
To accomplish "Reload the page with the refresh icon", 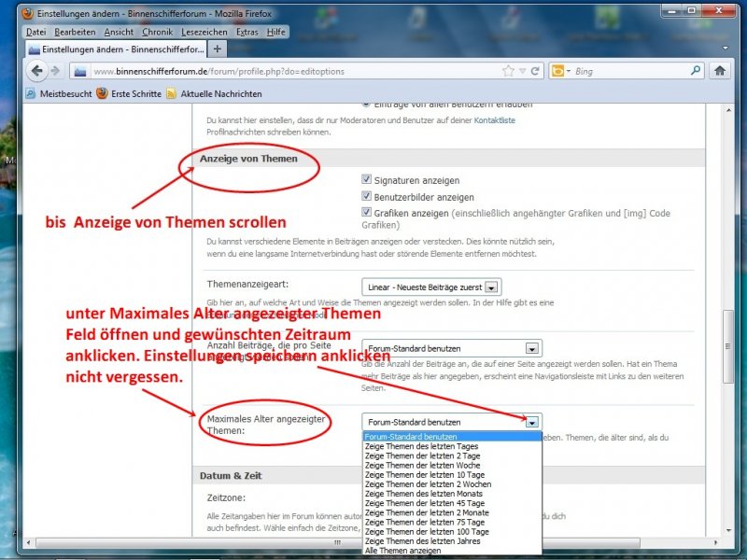I will tap(535, 71).
